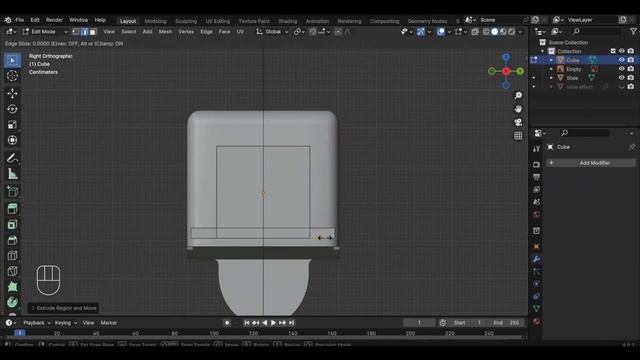The width and height of the screenshot is (640, 360).
Task: Open Global transform orientation dropdown
Action: click(272, 31)
